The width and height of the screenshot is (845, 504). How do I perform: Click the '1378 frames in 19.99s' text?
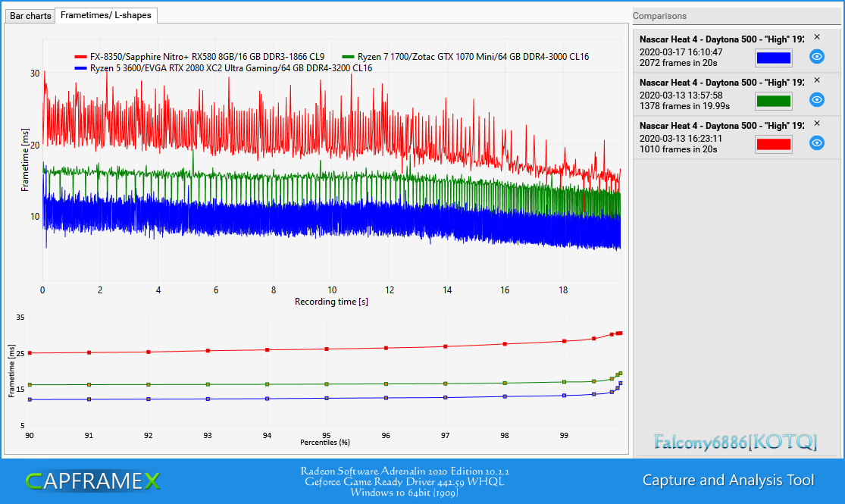coord(684,106)
